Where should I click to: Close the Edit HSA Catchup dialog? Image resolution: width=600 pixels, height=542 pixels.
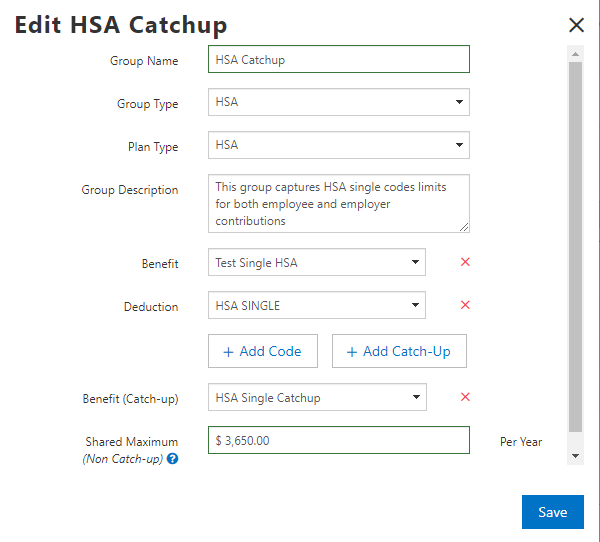[x=576, y=26]
